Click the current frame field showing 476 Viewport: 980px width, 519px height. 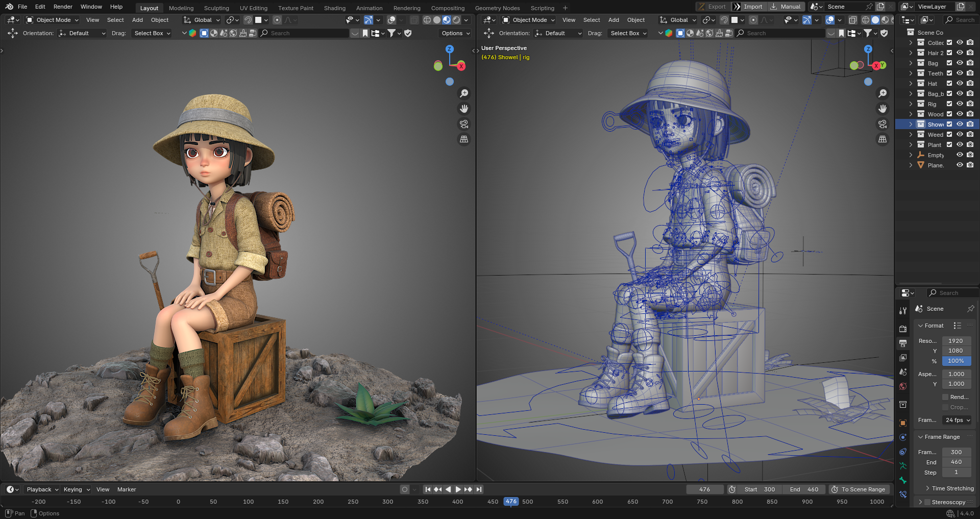(x=705, y=489)
